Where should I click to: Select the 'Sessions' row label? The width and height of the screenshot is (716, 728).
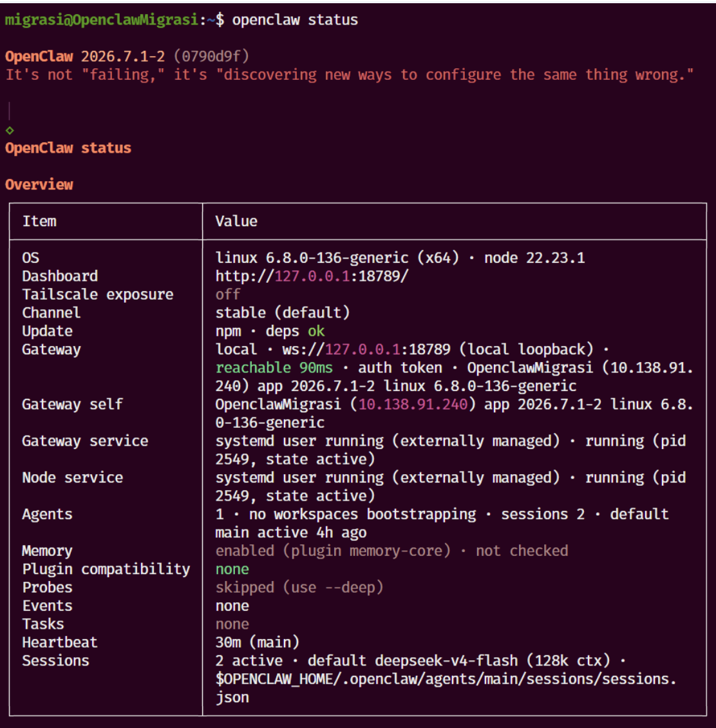click(x=55, y=661)
